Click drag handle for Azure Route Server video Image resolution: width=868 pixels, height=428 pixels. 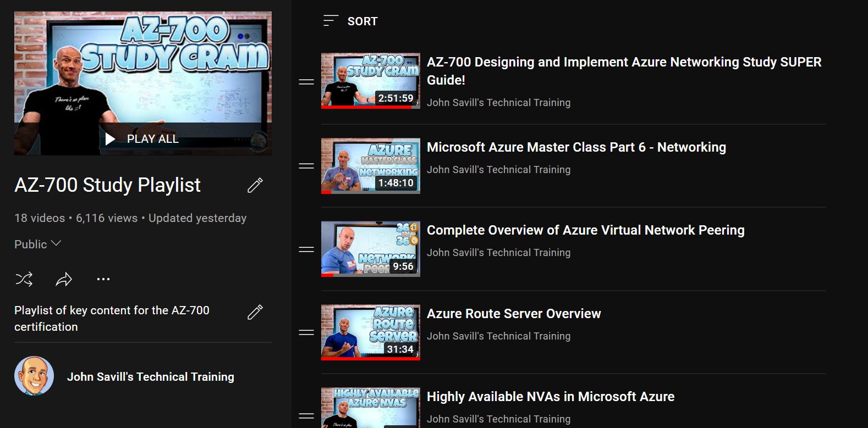tap(306, 332)
